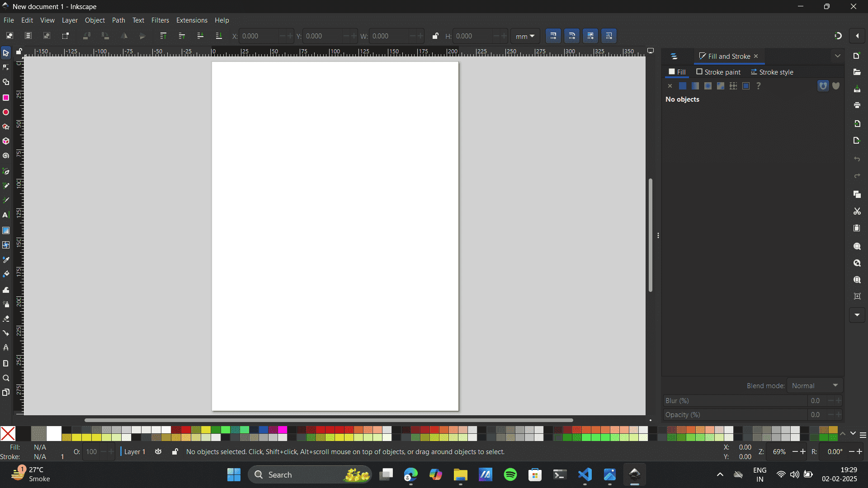Select the Gradient tool
The image size is (868, 488).
(x=6, y=230)
